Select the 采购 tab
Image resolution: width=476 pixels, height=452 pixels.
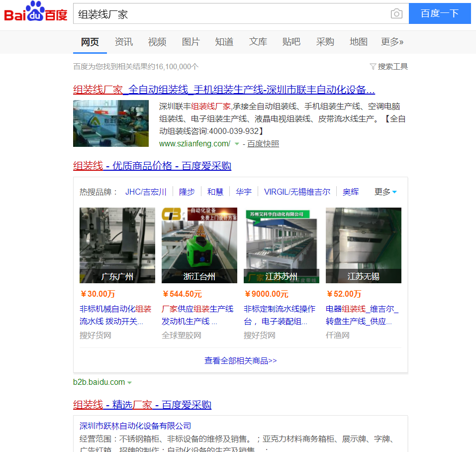click(x=325, y=42)
